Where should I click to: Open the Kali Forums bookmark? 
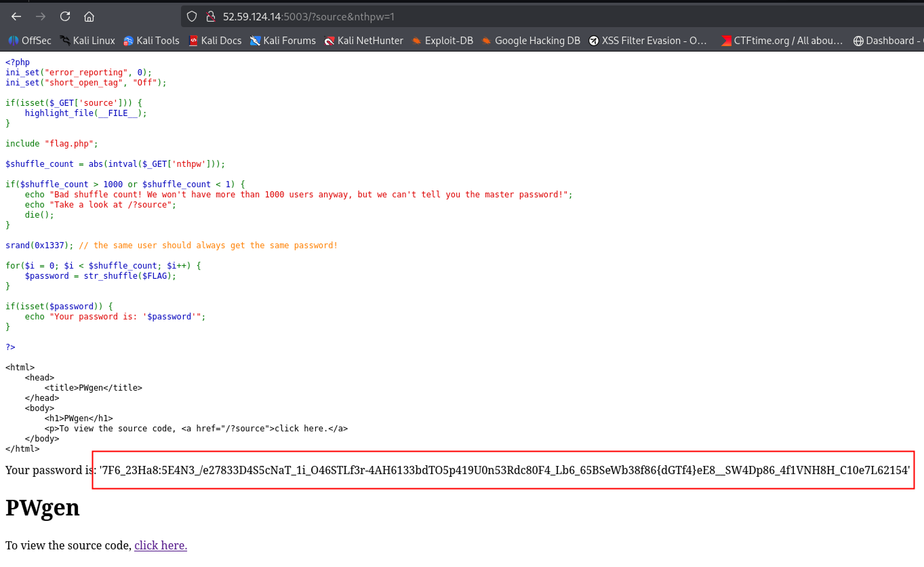[283, 41]
